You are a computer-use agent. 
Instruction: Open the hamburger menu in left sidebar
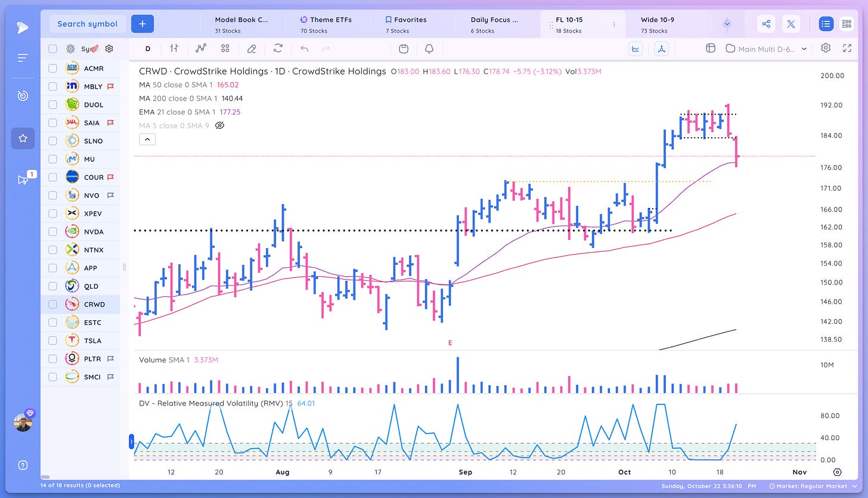point(23,58)
